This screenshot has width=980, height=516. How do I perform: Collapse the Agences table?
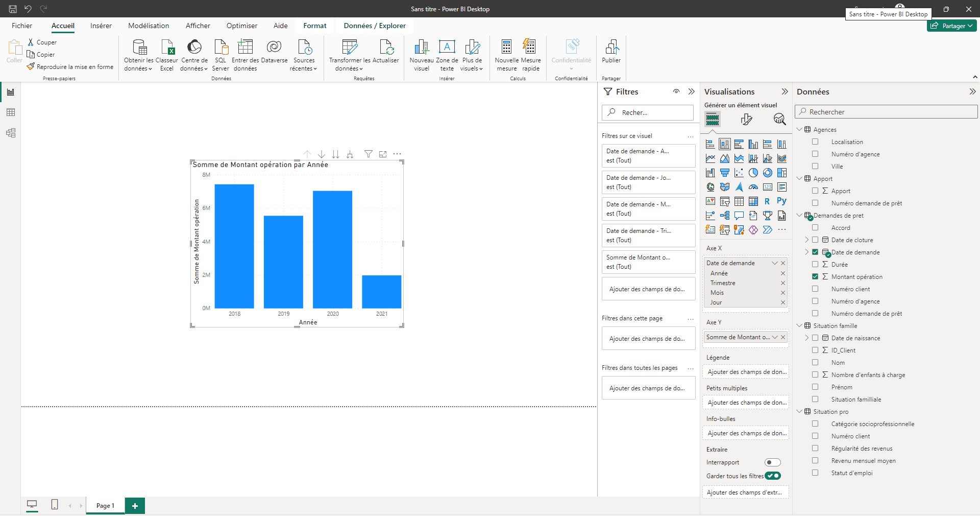pos(799,129)
